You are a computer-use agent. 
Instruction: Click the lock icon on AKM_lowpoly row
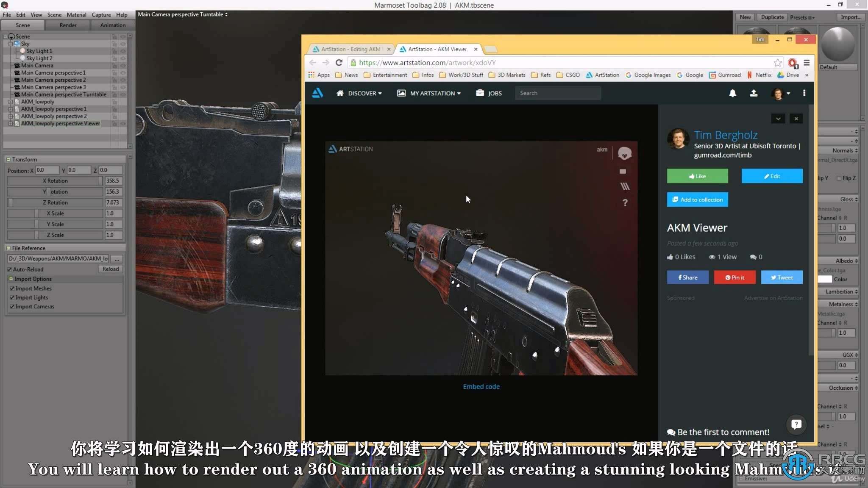coord(114,102)
